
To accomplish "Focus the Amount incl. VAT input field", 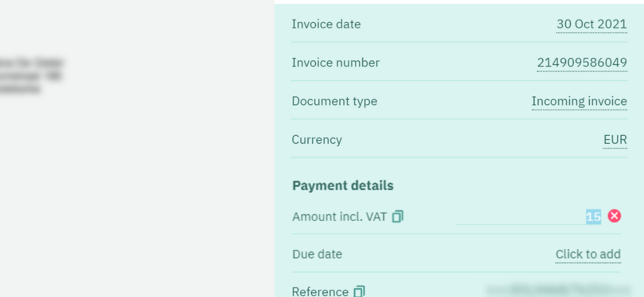I will 529,216.
